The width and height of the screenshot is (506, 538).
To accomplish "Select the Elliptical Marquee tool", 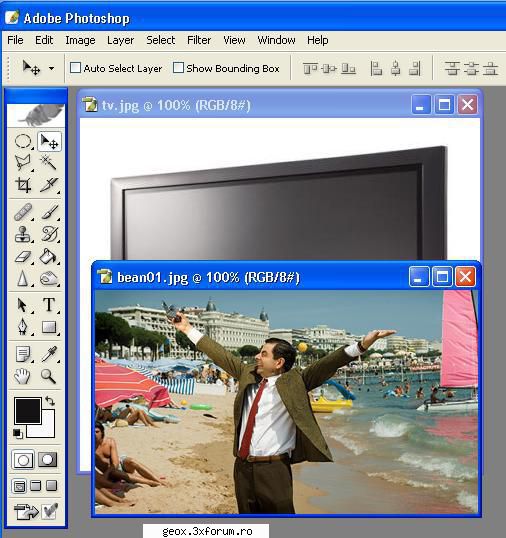I will point(23,141).
